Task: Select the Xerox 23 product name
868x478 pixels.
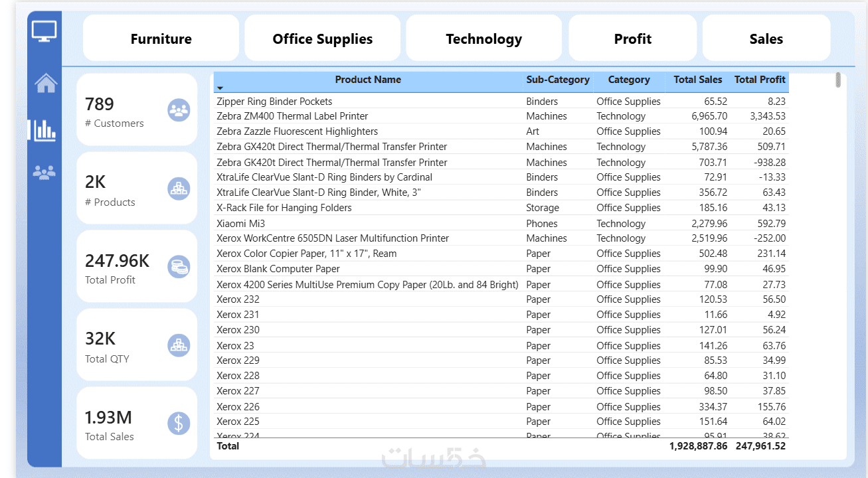Action: point(235,346)
